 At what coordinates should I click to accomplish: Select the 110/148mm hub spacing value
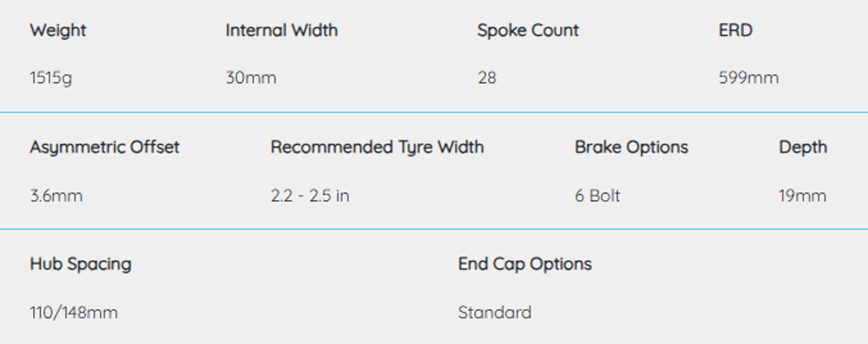point(74,313)
